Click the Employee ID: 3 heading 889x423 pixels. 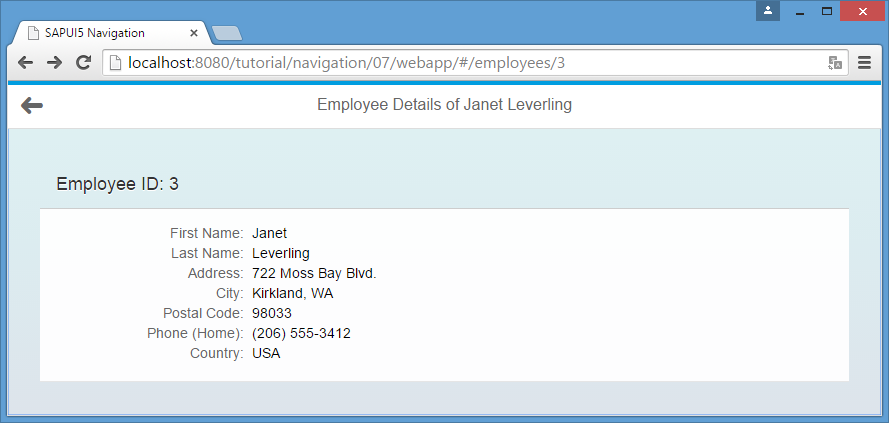(118, 184)
